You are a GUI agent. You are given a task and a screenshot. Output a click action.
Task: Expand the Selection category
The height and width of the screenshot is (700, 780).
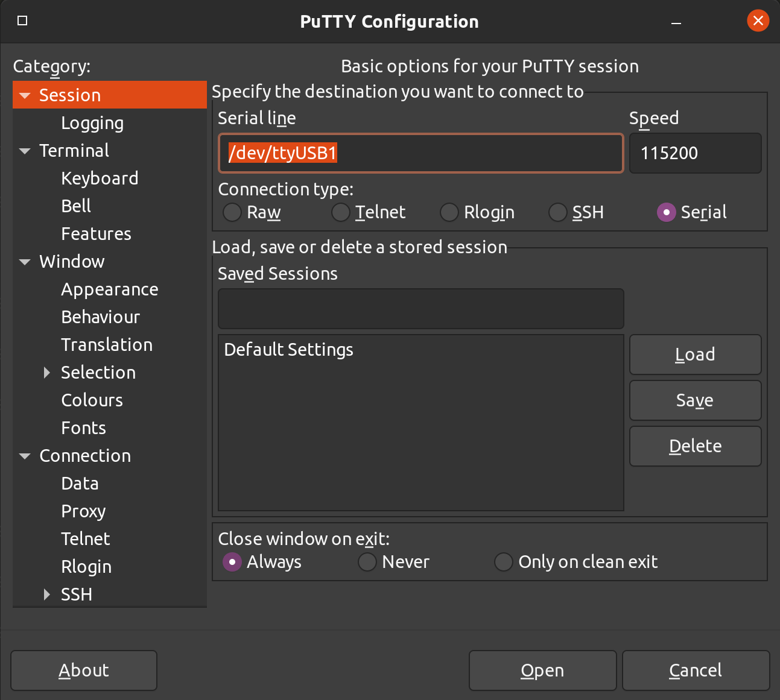47,373
